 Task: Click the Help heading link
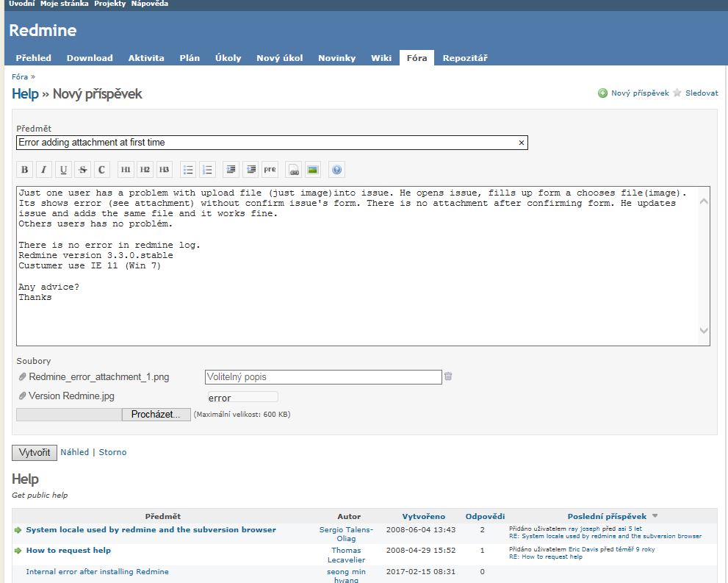(25, 94)
